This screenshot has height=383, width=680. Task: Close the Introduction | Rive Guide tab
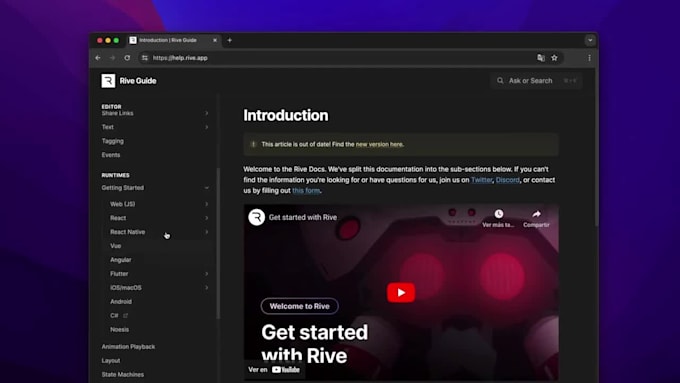(215, 40)
